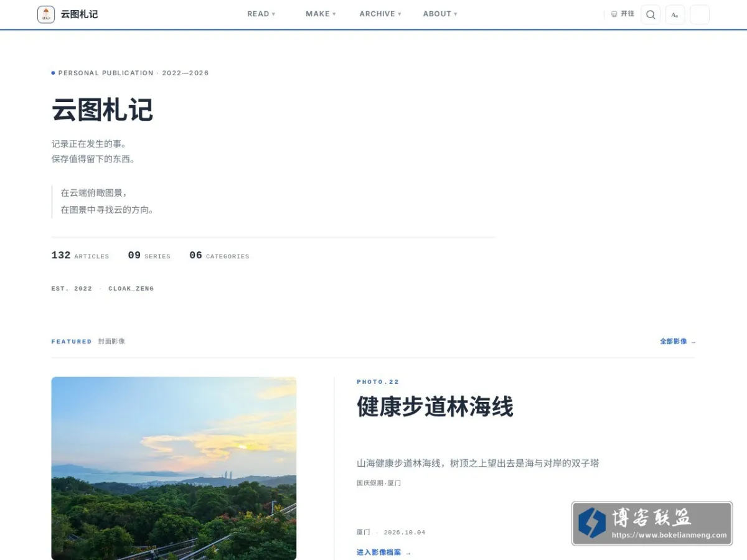Open the search magnifier icon in header
This screenshot has height=560, width=747.
pyautogui.click(x=651, y=14)
